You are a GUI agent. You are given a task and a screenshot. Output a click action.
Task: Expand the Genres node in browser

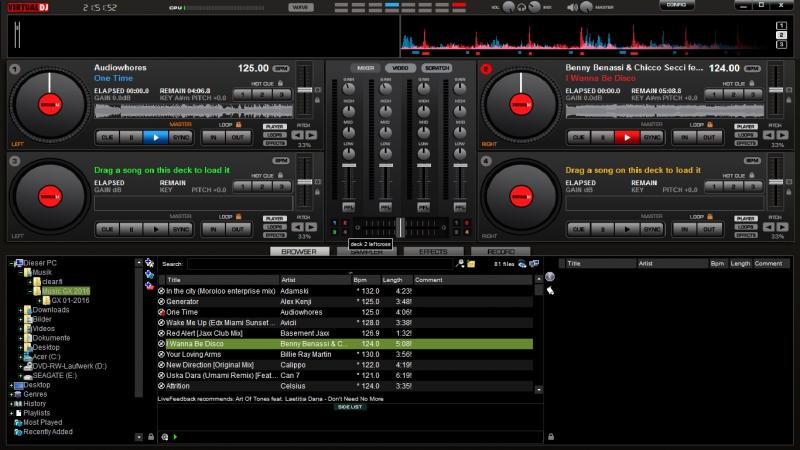[x=12, y=394]
